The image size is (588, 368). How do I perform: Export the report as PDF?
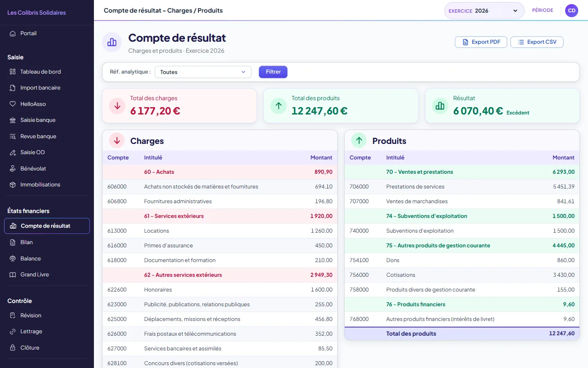click(481, 42)
